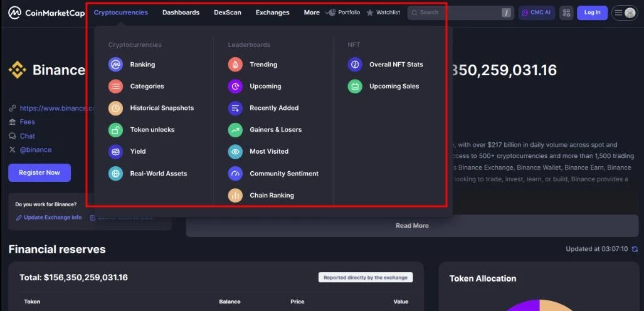
Task: Click the Upcoming Sales calendar icon
Action: [x=355, y=87]
